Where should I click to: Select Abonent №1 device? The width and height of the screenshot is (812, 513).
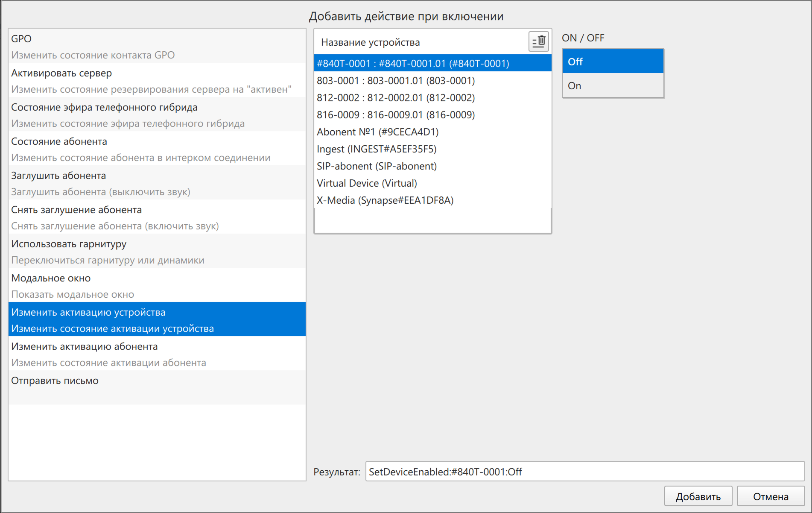[x=432, y=132]
